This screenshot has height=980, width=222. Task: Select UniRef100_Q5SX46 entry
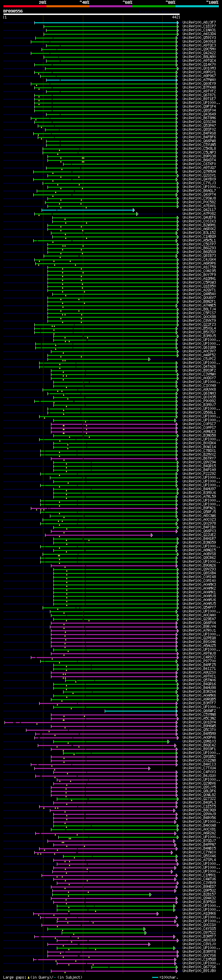point(199,856)
